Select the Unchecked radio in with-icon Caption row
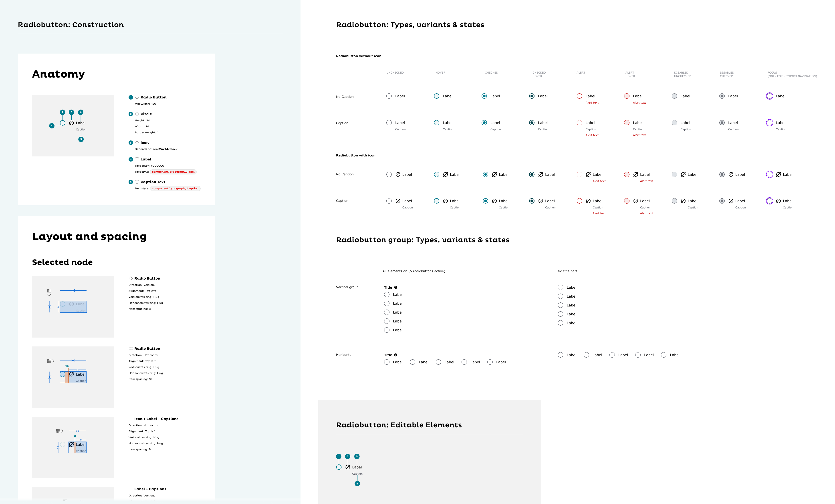835x504 pixels. coord(389,201)
